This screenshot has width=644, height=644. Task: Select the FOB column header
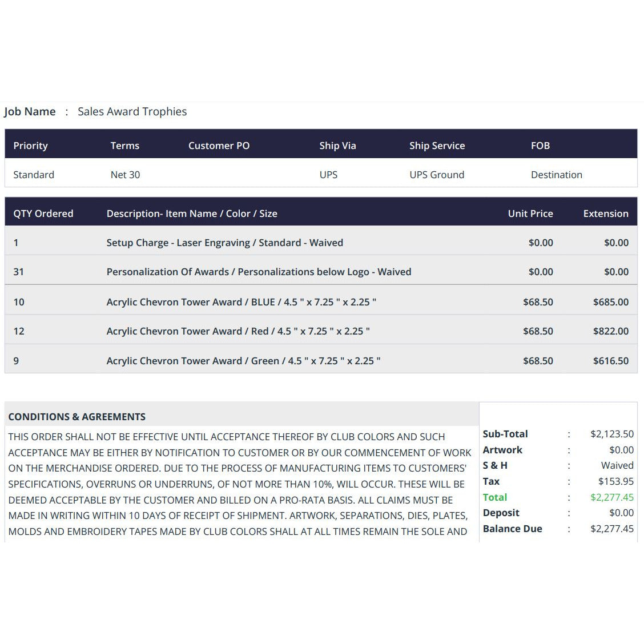(540, 146)
